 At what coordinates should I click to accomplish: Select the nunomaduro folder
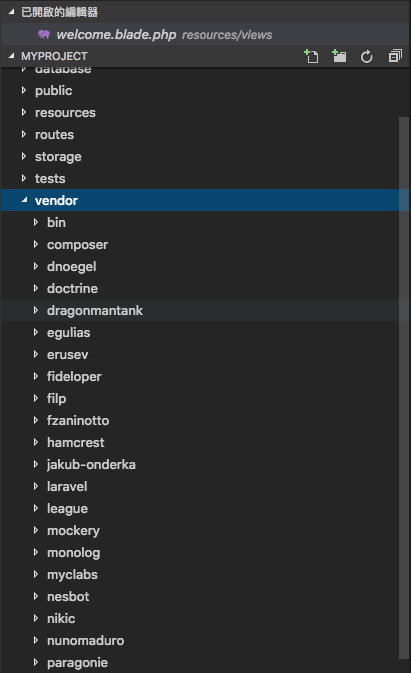point(204,640)
